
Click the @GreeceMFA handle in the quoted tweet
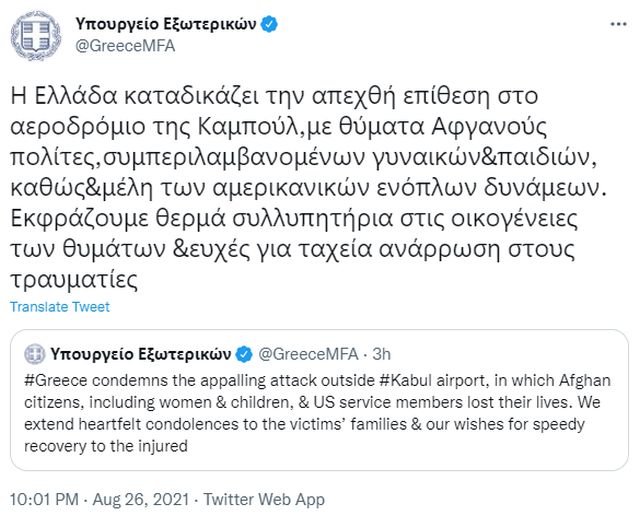[307, 353]
